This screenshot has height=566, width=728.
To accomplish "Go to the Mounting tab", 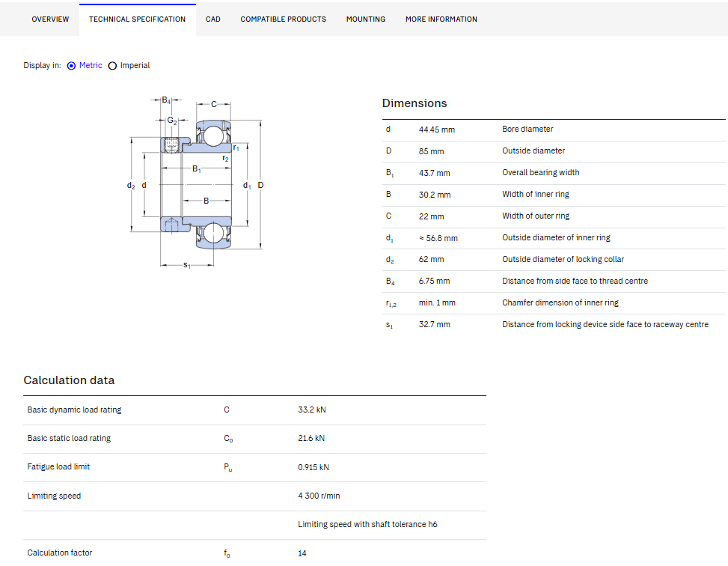I will (x=366, y=19).
